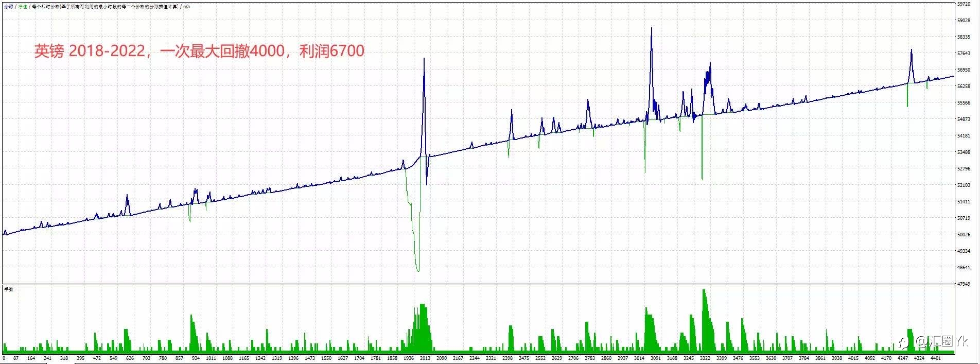Click the 52796 value on price axis
Image resolution: width=980 pixels, height=364 pixels.
coord(964,169)
